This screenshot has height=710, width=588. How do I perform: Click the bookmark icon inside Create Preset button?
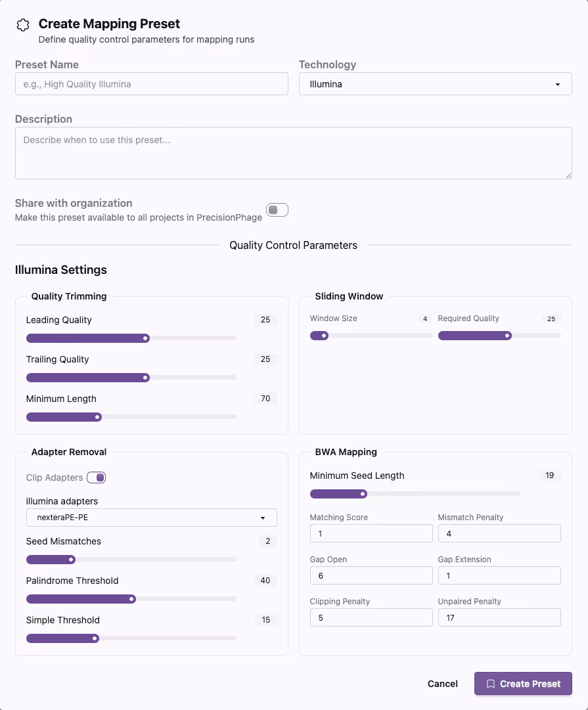(x=490, y=684)
